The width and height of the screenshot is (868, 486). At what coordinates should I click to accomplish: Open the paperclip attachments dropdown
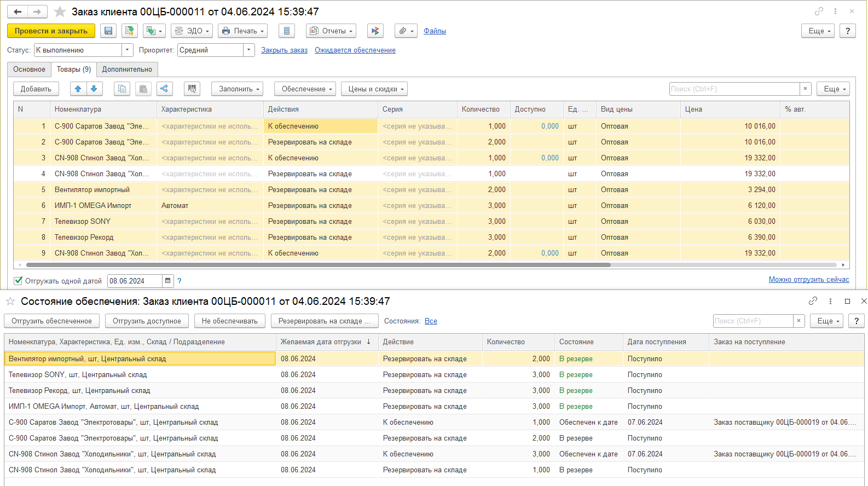point(406,31)
